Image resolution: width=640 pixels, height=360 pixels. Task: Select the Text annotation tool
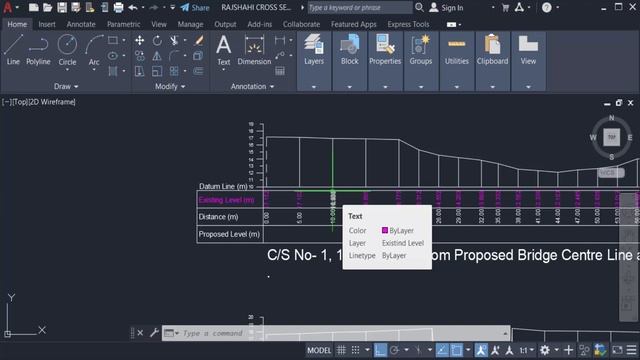tap(223, 50)
